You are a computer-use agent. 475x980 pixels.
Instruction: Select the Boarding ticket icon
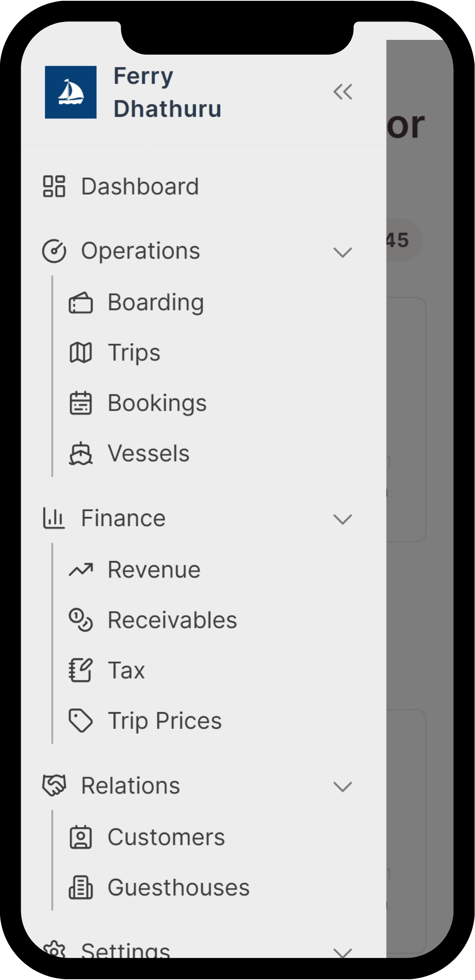click(x=81, y=302)
